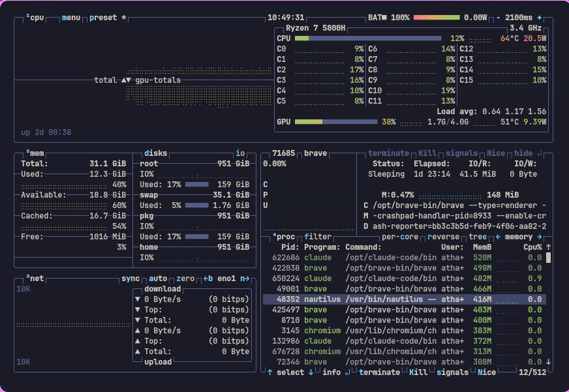This screenshot has height=392, width=569.
Task: Select chromium process 3145 row
Action: click(x=405, y=331)
